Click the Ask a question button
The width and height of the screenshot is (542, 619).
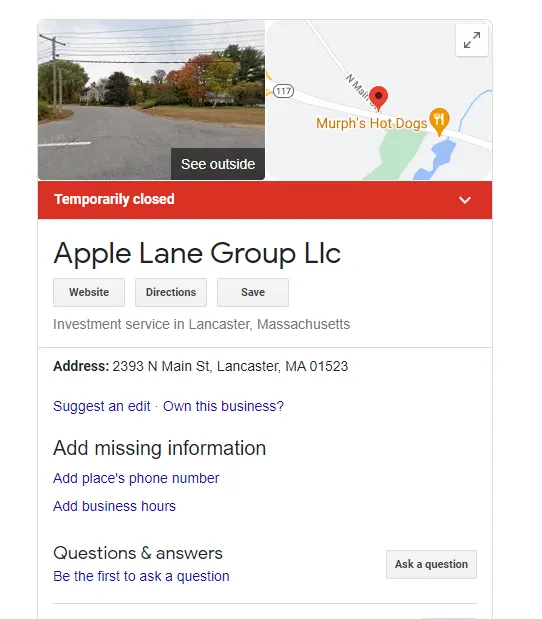[431, 564]
